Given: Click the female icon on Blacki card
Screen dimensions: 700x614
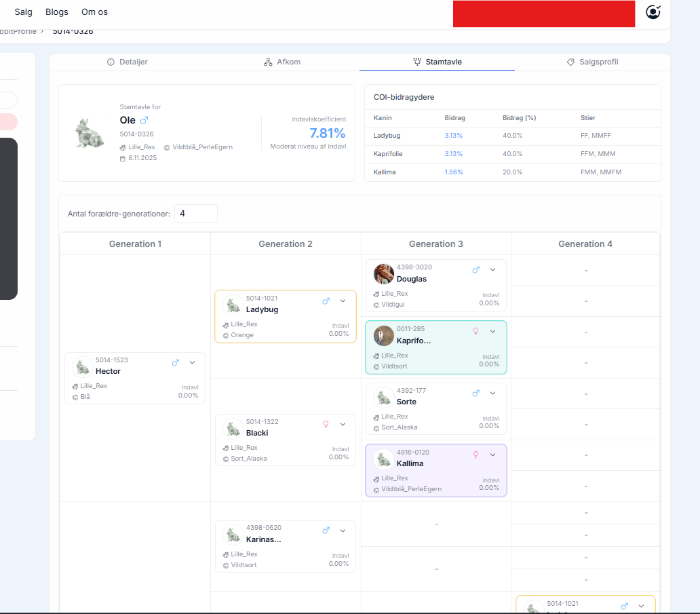Looking at the screenshot, I should tap(326, 424).
